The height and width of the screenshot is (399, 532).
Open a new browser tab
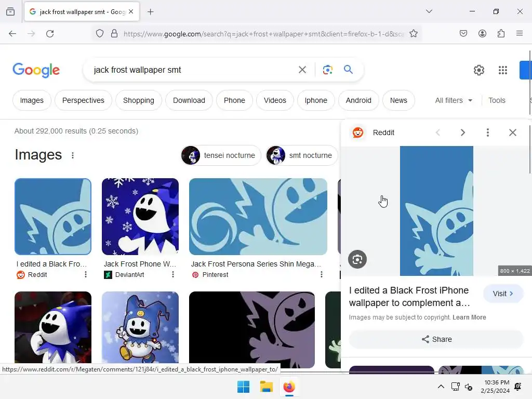[151, 12]
